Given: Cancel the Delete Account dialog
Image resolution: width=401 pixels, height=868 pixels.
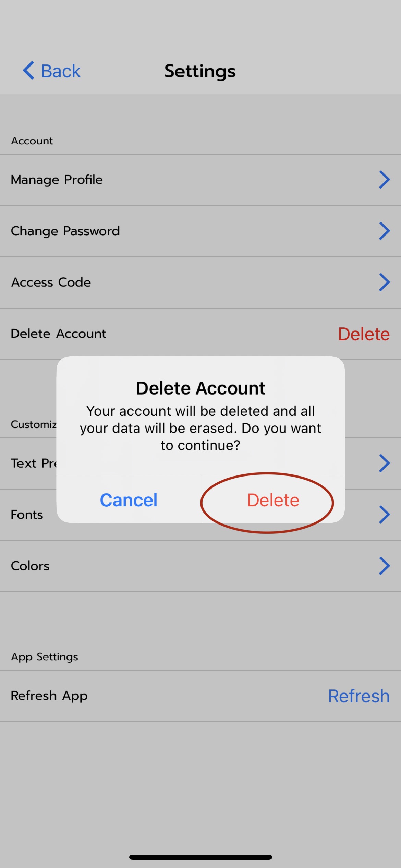Looking at the screenshot, I should [129, 500].
